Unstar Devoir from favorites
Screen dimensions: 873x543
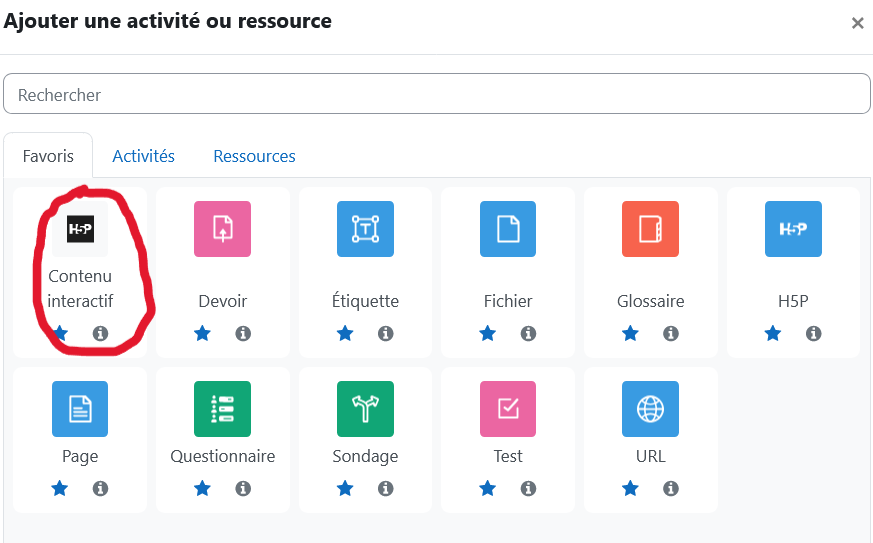point(203,334)
